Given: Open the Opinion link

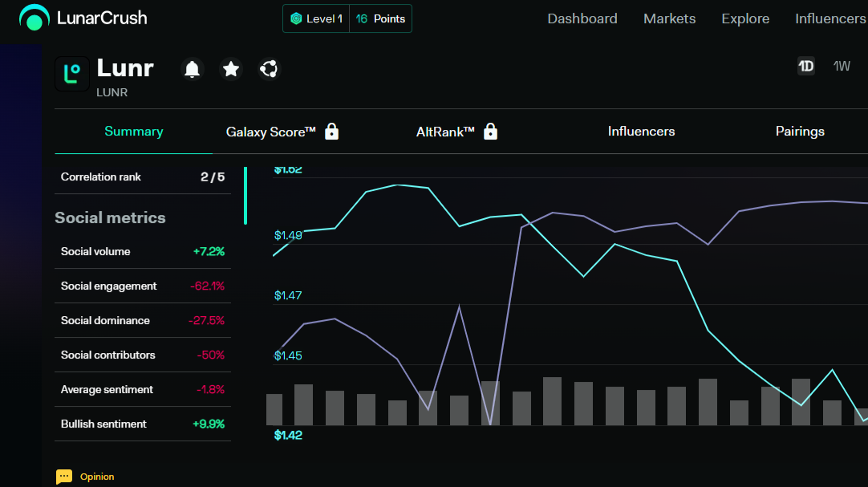Looking at the screenshot, I should tap(97, 477).
